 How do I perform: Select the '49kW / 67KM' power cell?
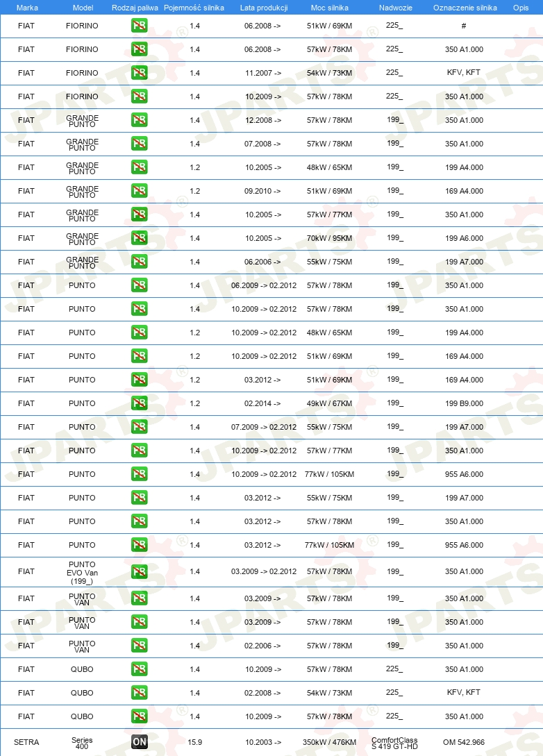(x=329, y=403)
